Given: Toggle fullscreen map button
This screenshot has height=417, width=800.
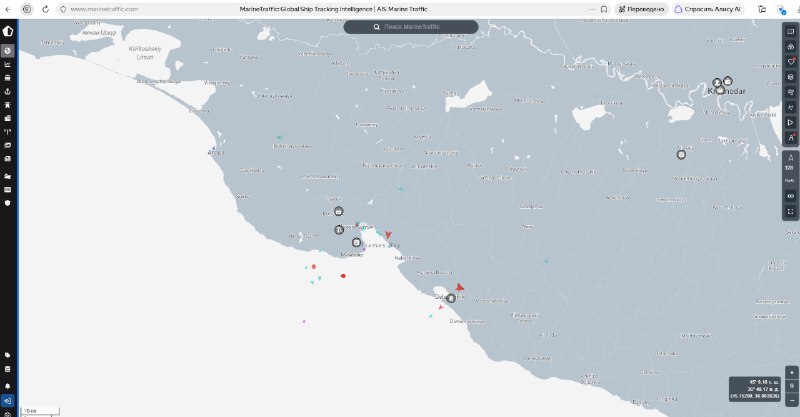Looking at the screenshot, I should click(791, 211).
